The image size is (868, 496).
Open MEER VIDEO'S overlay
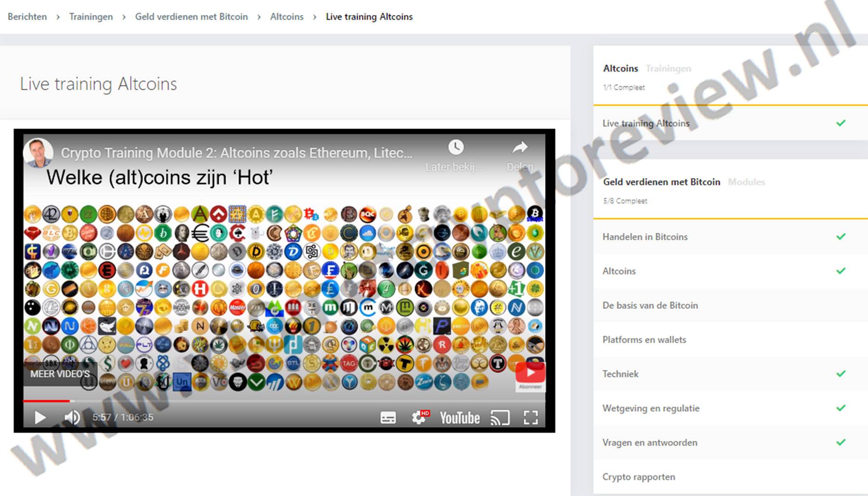[x=60, y=374]
